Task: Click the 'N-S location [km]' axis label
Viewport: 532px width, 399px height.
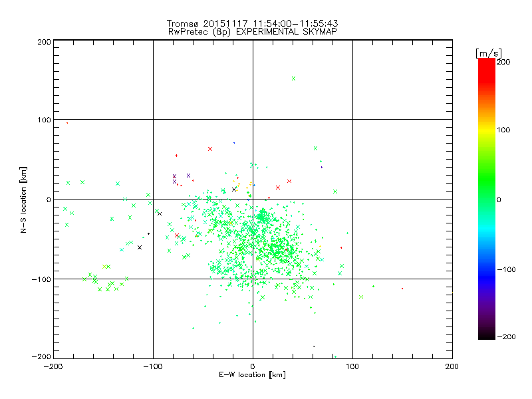Action: tap(23, 200)
